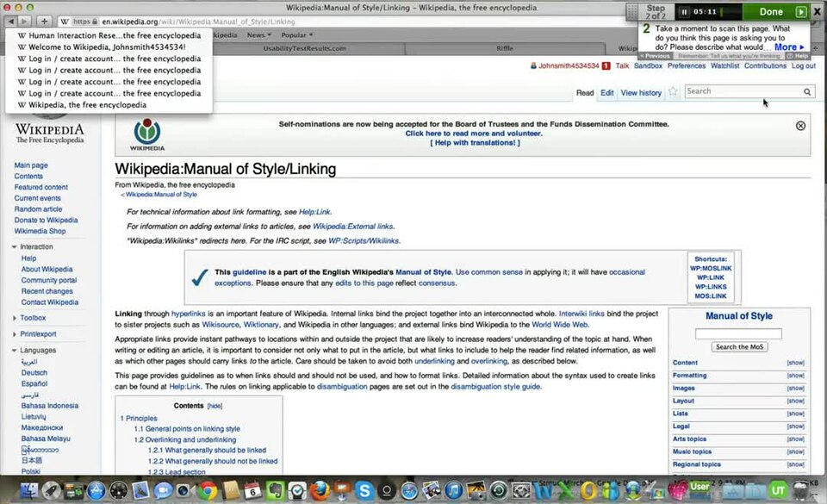The height and width of the screenshot is (504, 827).
Task: Open Google Chrome in the dock
Action: pos(208,491)
